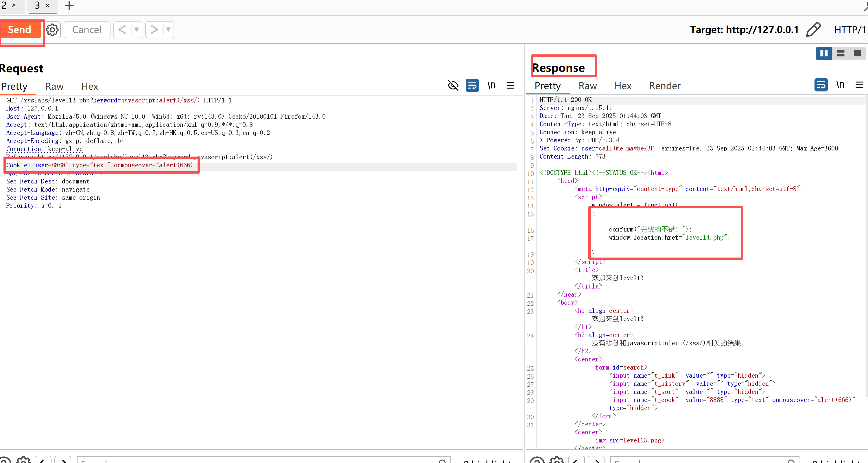This screenshot has width=868, height=463.
Task: Click the Sec-Fetch-Mode: navigate header
Action: coord(48,189)
